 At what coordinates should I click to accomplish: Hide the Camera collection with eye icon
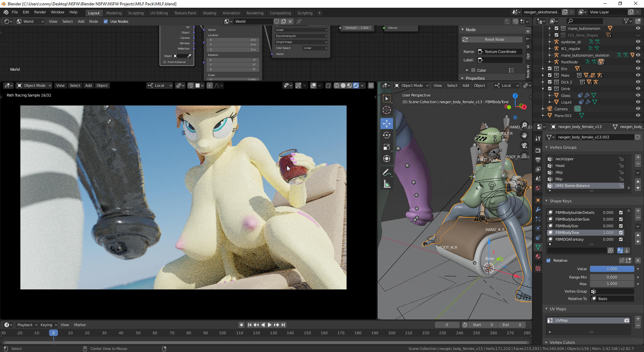[638, 109]
